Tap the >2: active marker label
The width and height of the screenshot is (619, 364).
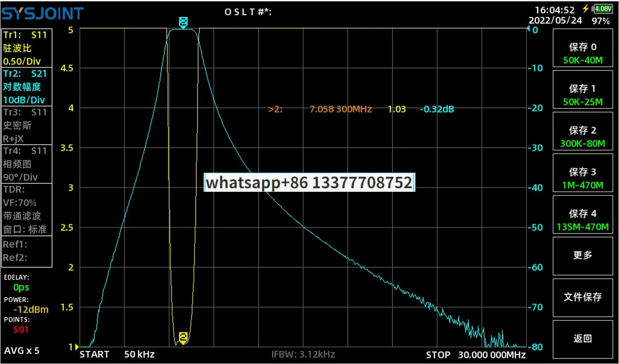(275, 109)
